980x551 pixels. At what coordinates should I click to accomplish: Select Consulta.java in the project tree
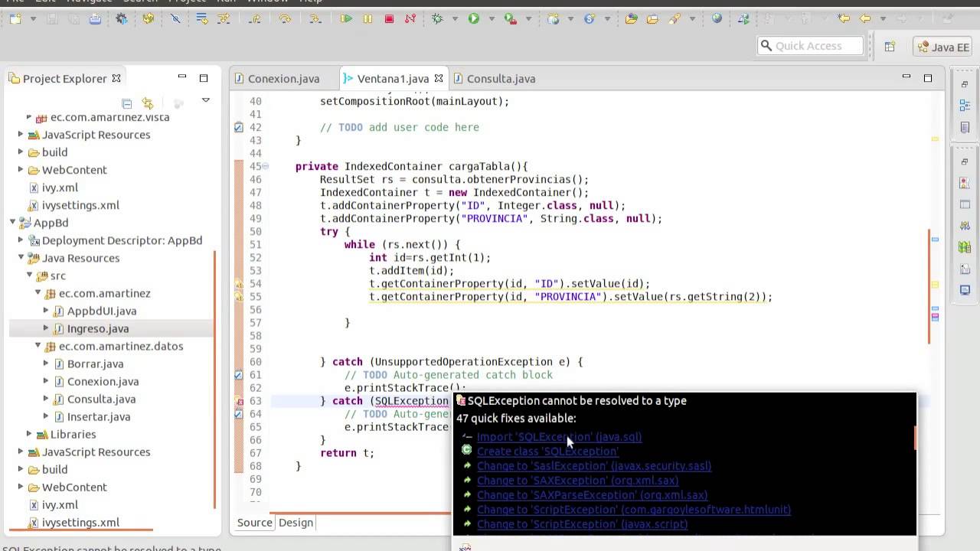pos(101,399)
